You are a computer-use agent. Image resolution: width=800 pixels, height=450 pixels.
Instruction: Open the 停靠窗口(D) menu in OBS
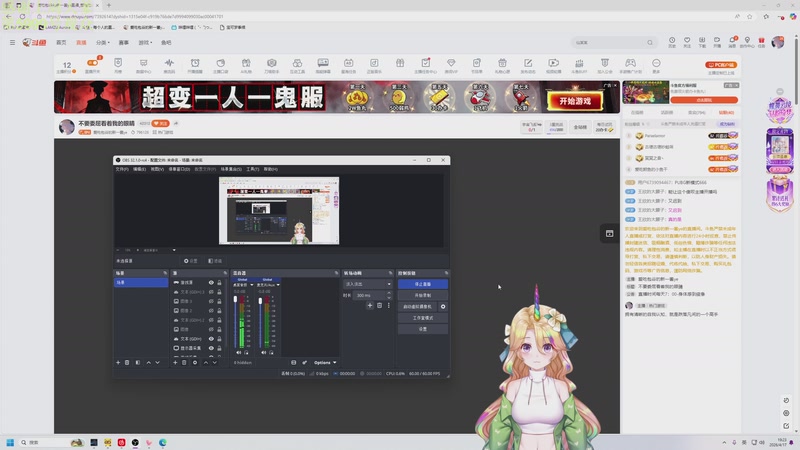click(x=179, y=169)
